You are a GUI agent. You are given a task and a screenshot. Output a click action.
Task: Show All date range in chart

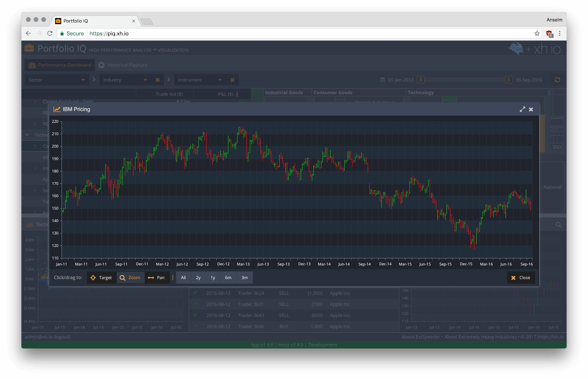(183, 278)
